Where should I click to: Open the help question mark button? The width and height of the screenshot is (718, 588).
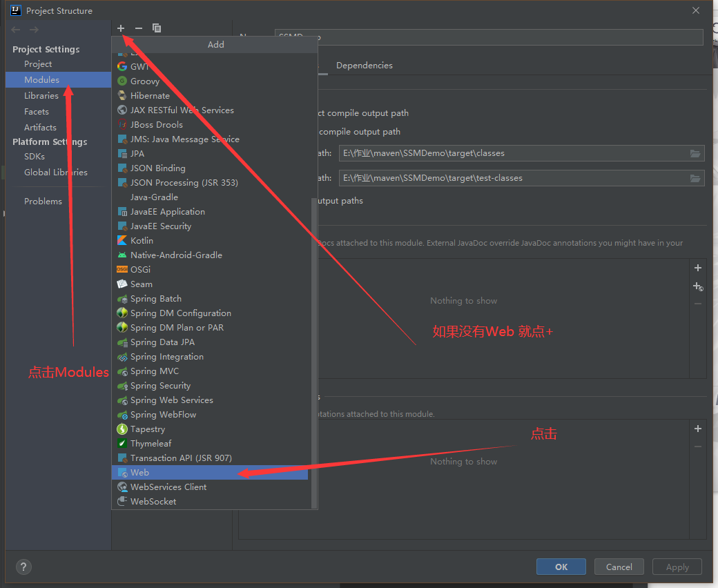pyautogui.click(x=23, y=567)
